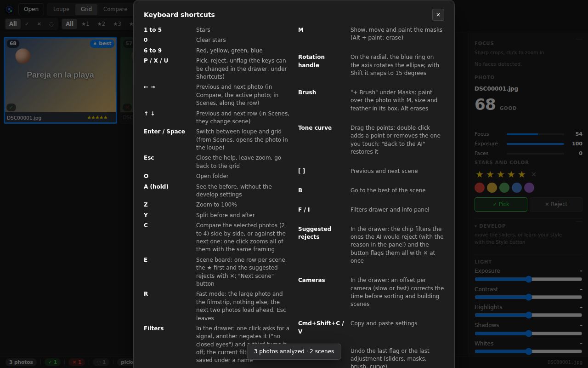The width and height of the screenshot is (588, 368).
Task: Click the Highlights slider handle
Action: point(529,315)
